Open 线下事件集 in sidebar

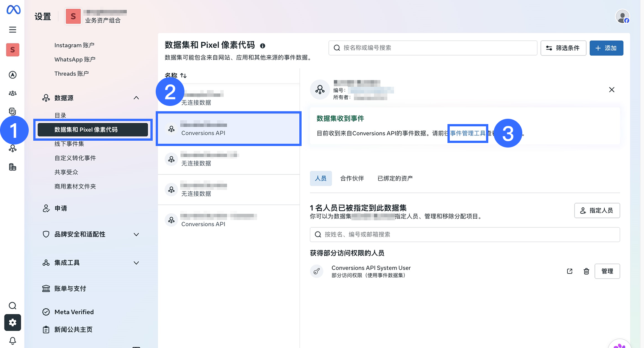coord(69,144)
